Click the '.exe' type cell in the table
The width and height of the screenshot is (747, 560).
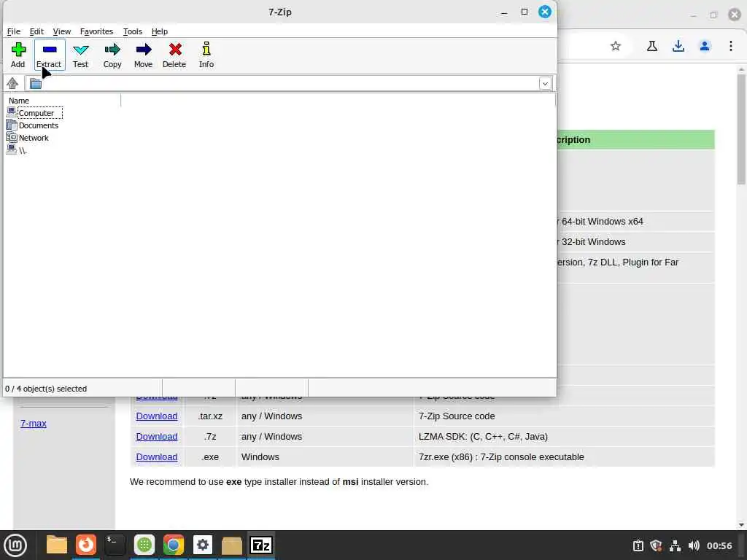point(210,457)
